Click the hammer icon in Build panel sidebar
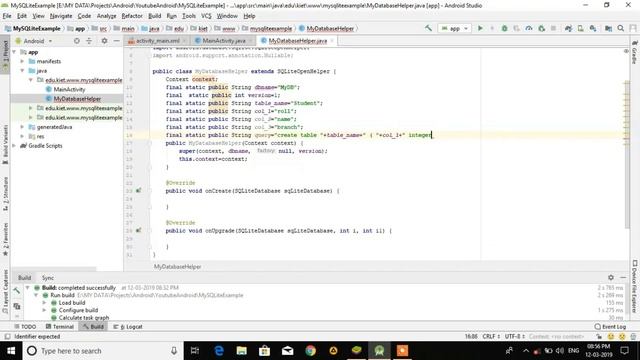 pyautogui.click(x=16, y=291)
